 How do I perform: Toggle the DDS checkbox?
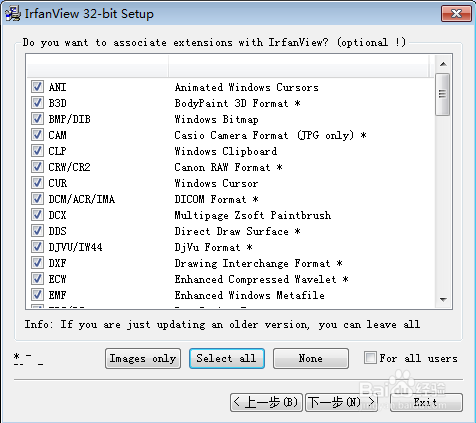(x=37, y=231)
